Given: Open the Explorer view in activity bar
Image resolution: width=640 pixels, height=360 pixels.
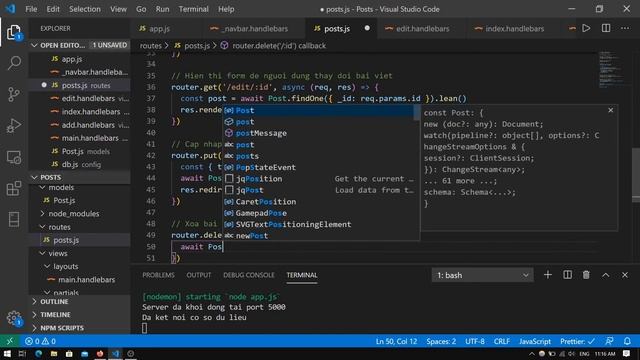Looking at the screenshot, I should 14,32.
